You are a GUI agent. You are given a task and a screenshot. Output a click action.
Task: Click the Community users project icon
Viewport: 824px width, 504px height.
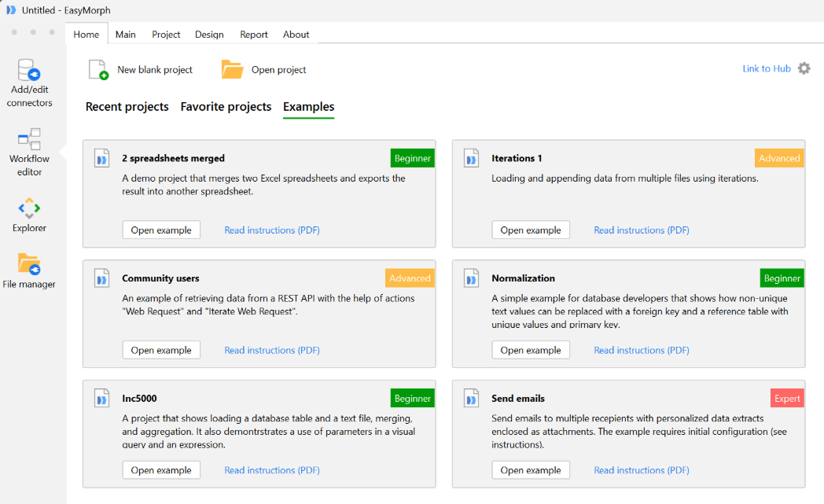pyautogui.click(x=102, y=278)
